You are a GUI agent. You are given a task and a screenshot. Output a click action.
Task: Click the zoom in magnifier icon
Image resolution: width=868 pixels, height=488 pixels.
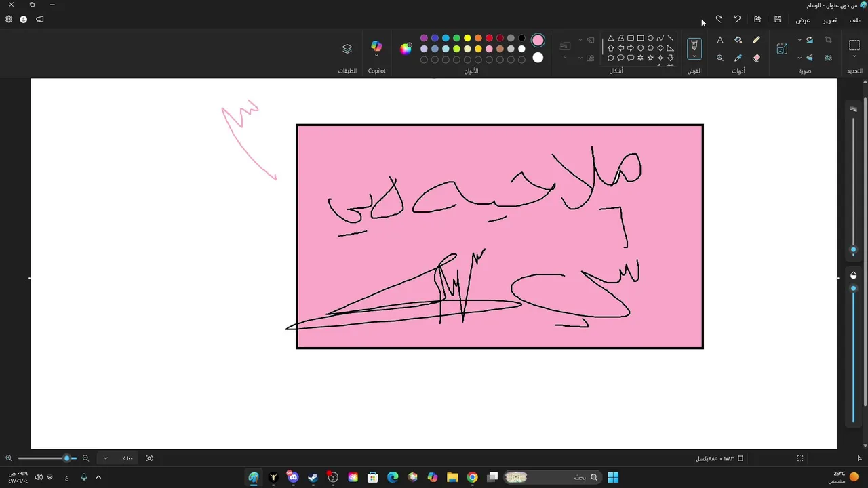click(x=9, y=458)
